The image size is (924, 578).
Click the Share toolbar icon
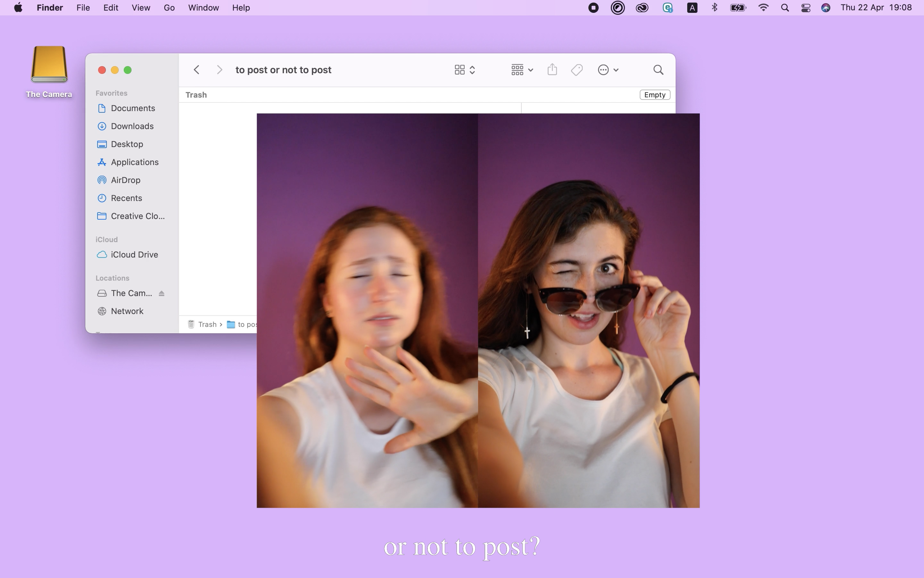point(552,70)
